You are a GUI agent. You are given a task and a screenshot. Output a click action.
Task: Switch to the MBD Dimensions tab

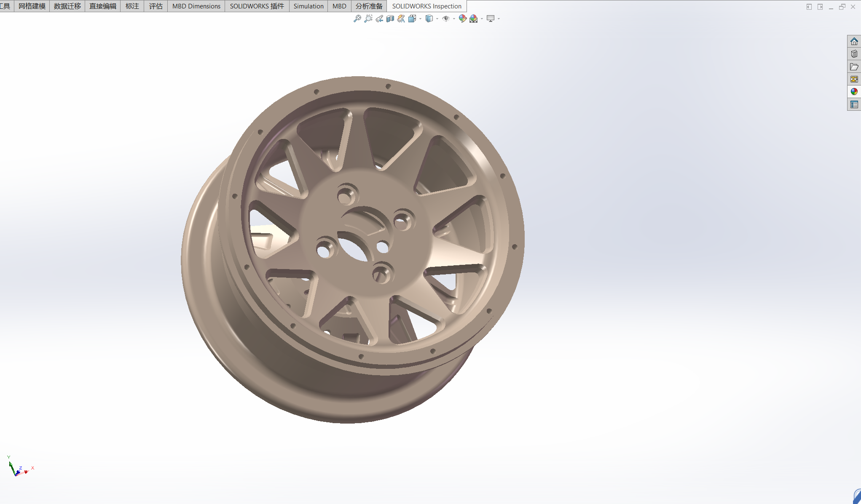click(x=196, y=6)
